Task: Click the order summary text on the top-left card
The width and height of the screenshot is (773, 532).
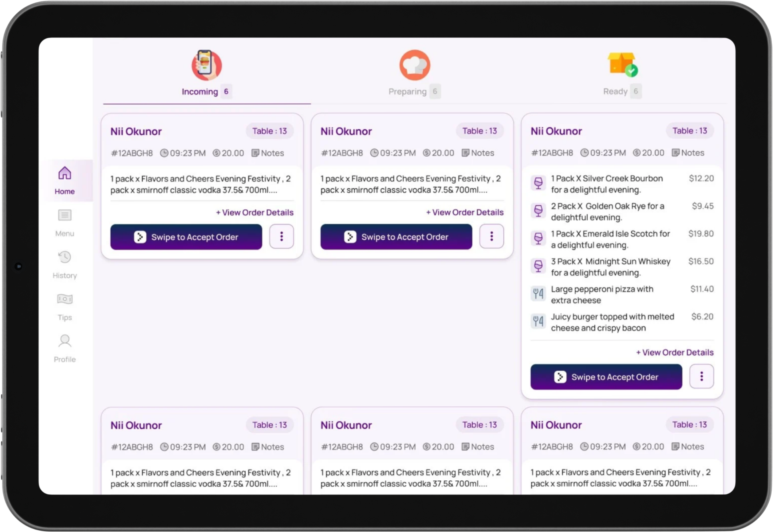Action: (x=201, y=184)
